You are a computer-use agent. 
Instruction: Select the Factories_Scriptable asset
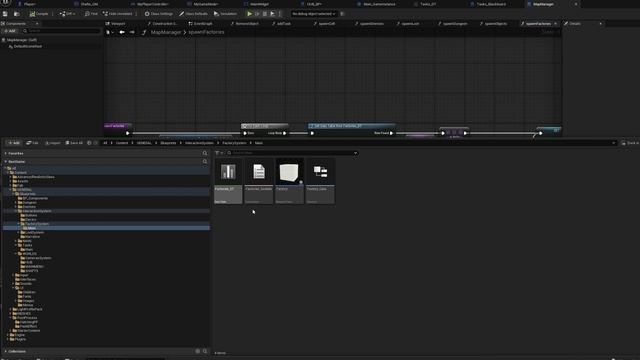(x=258, y=181)
